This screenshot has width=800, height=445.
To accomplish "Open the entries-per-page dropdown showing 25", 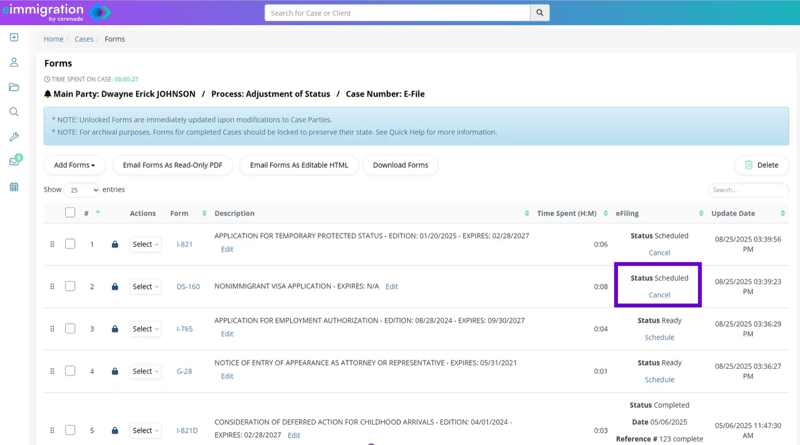I will click(83, 190).
